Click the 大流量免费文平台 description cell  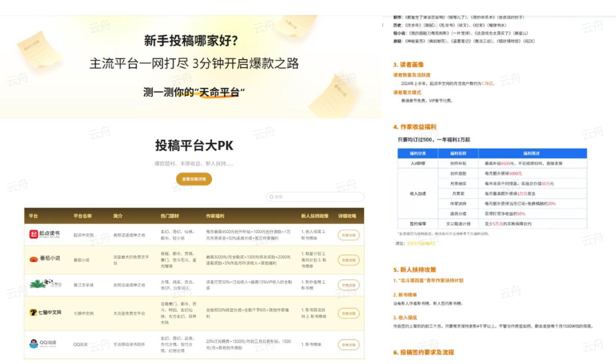point(130,313)
